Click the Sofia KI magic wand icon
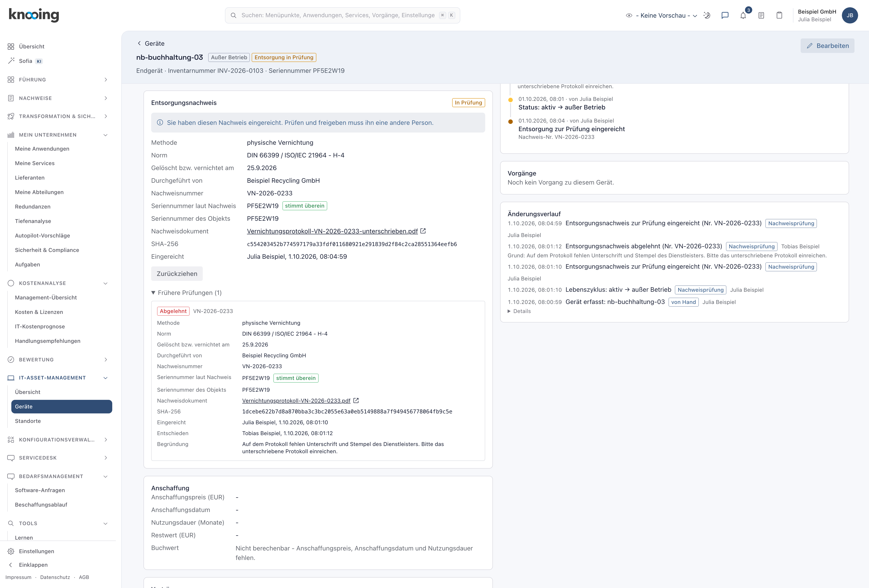The width and height of the screenshot is (869, 588). point(11,61)
